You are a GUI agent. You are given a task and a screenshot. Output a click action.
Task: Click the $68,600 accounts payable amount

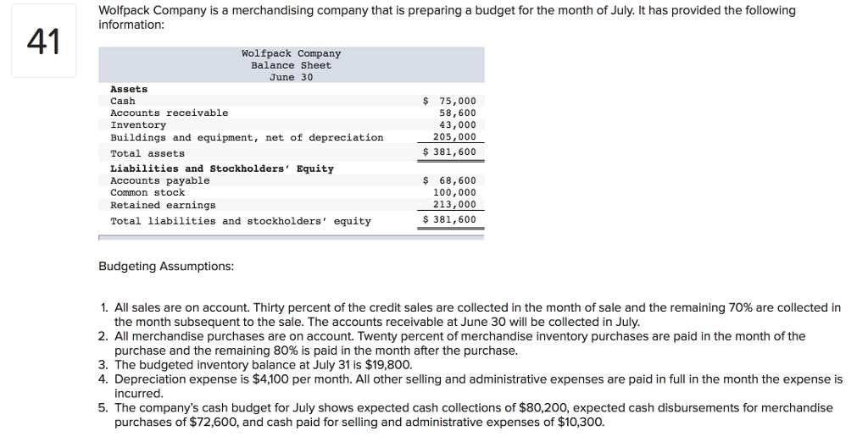[x=450, y=180]
